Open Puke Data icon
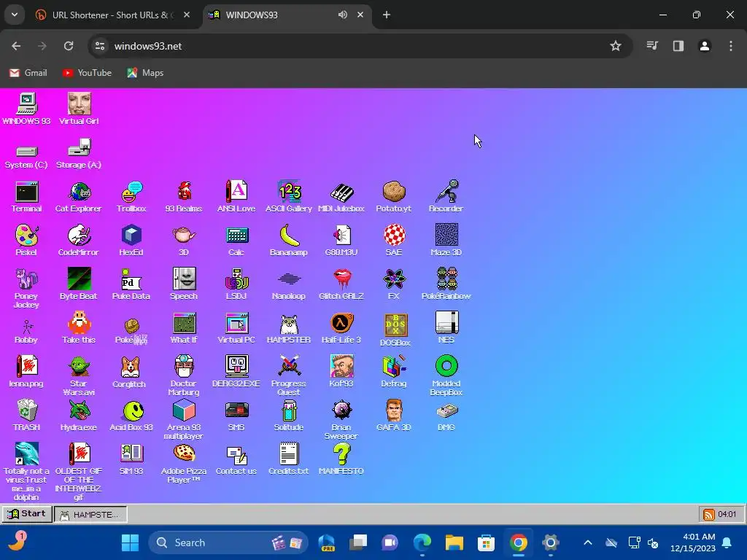The width and height of the screenshot is (747, 560). (131, 284)
